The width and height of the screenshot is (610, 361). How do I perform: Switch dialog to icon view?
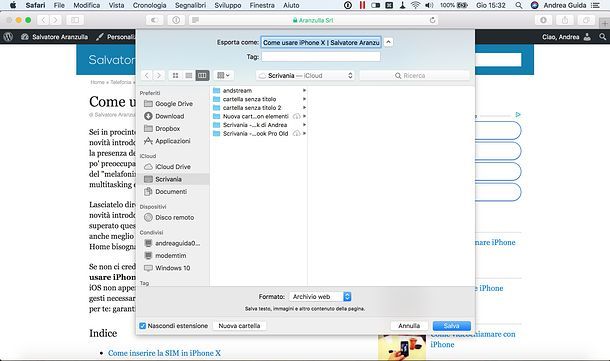pos(175,75)
